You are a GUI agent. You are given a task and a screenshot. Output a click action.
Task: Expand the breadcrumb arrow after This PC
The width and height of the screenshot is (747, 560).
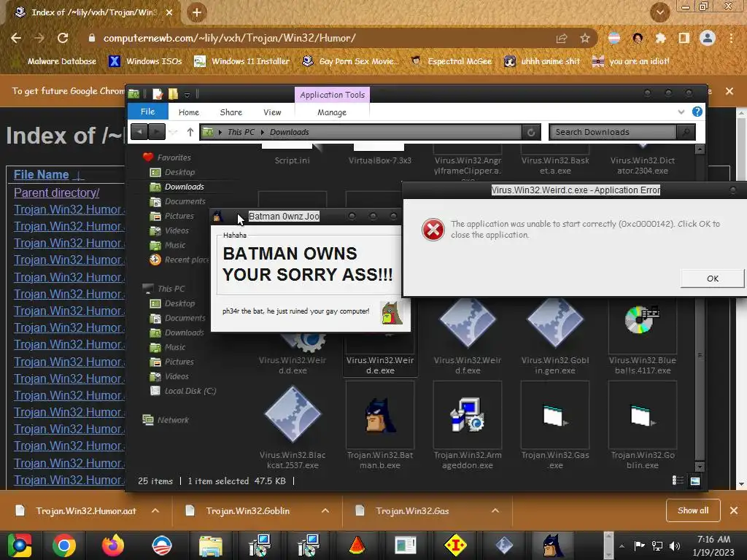pos(263,132)
